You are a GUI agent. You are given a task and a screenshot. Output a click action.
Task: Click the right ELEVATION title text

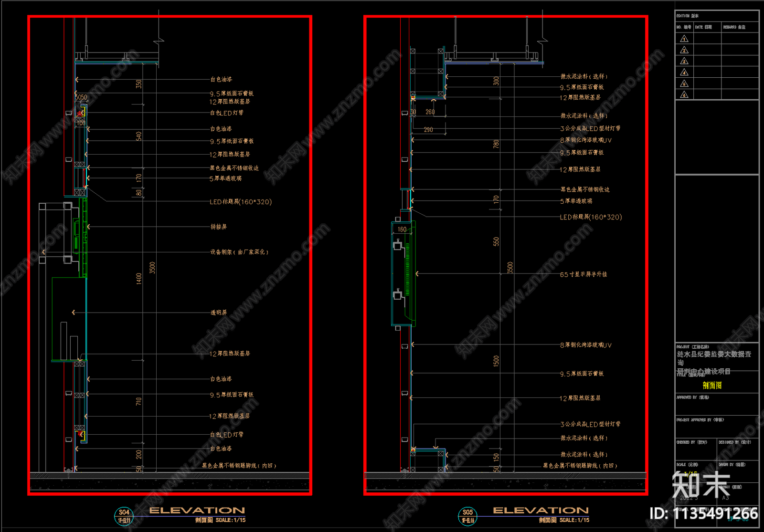[541, 511]
